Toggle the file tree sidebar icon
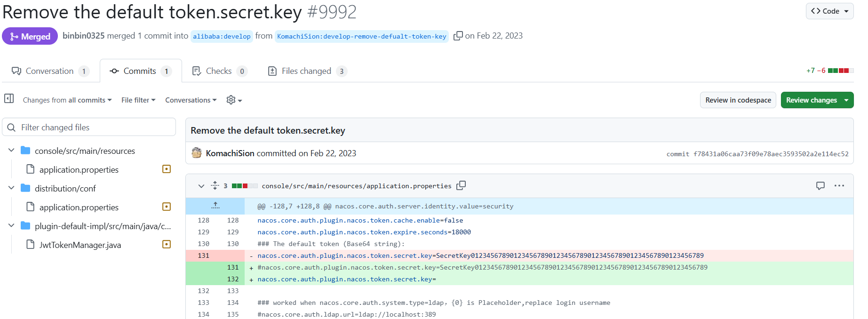Screen dimensions: 868x319 9,98
